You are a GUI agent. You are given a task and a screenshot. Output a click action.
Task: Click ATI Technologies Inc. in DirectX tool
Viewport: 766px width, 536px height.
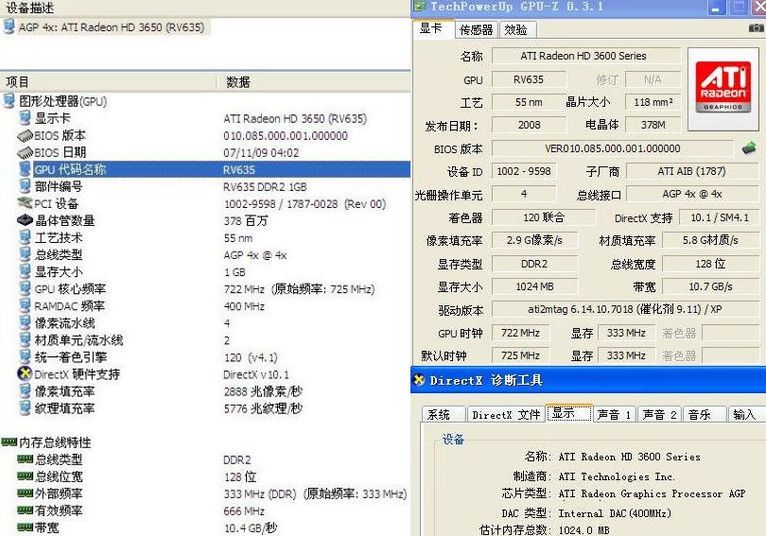pos(617,476)
